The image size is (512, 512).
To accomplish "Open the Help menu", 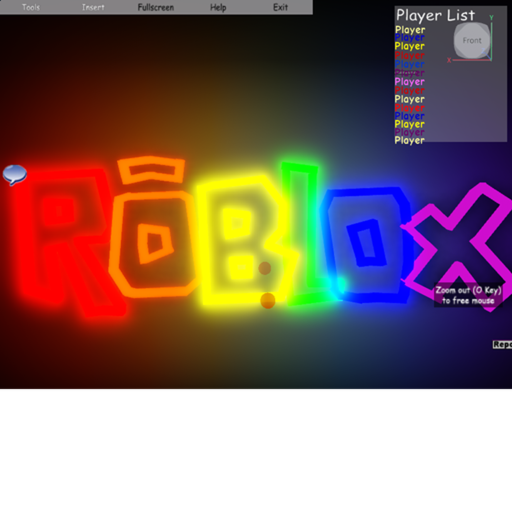I will coord(218,7).
